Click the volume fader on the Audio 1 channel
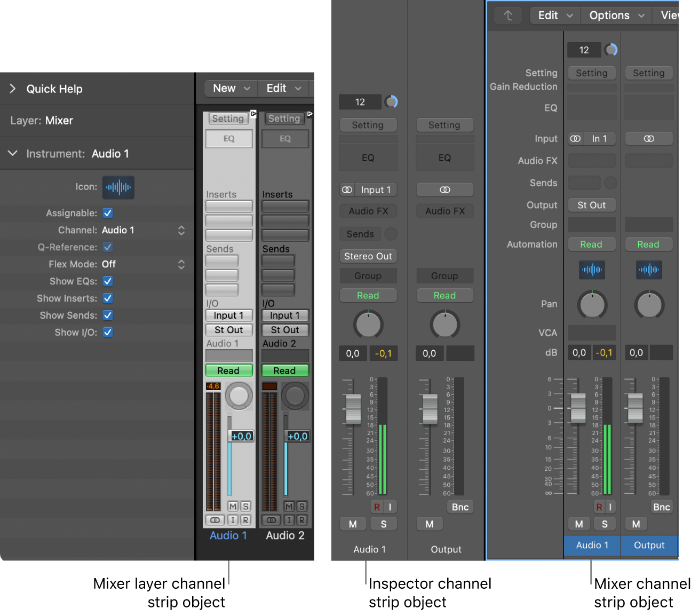The height and width of the screenshot is (616, 699). [x=577, y=408]
